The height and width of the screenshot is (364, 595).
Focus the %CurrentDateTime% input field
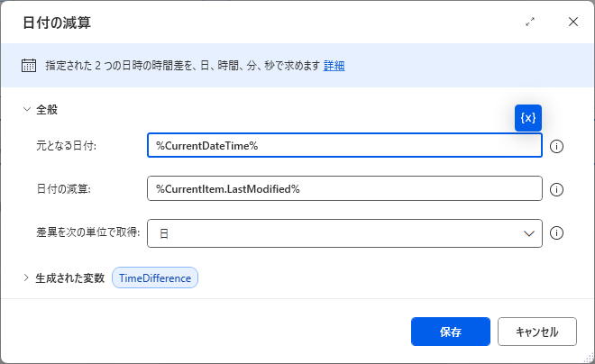pos(344,145)
